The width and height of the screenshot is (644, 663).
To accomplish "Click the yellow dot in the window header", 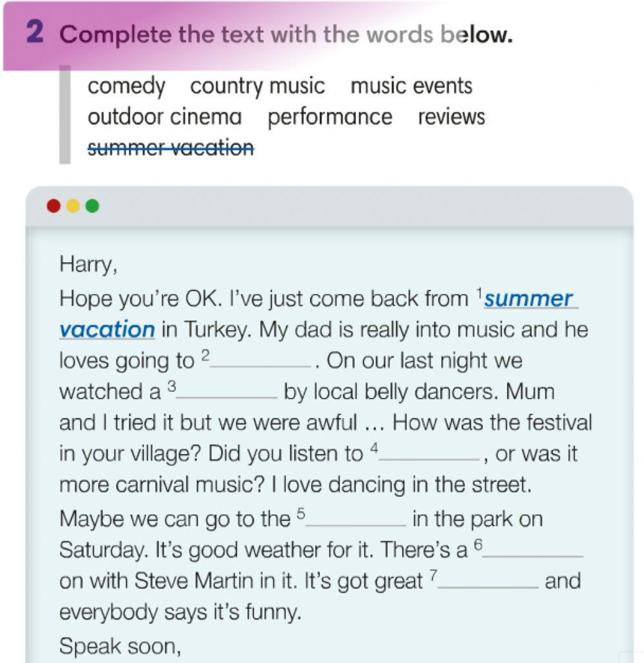I will click(73, 206).
